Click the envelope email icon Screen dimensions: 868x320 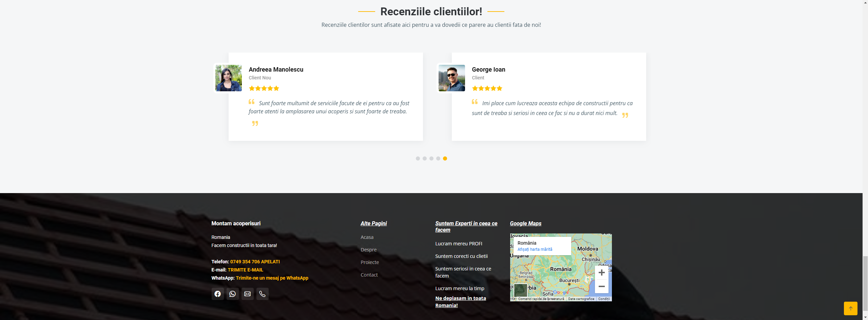(x=247, y=294)
